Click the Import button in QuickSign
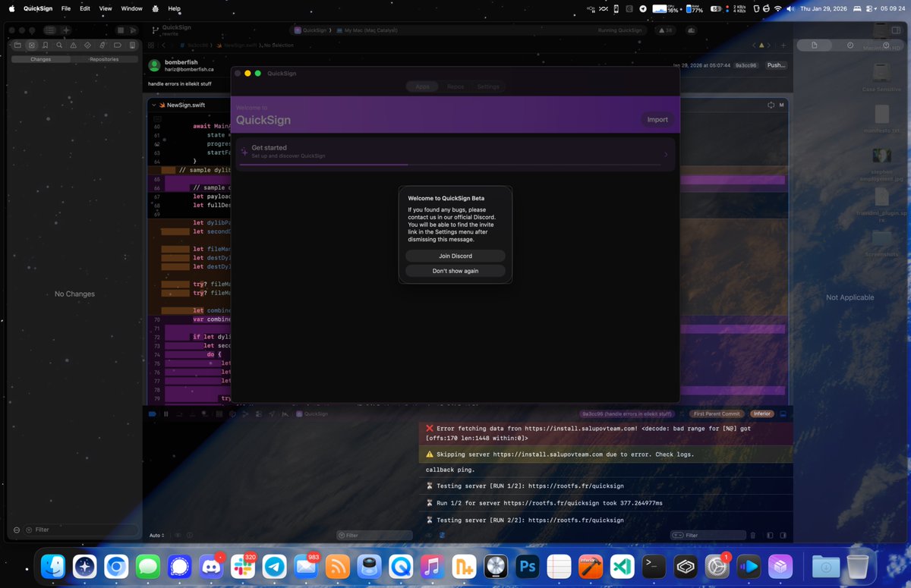This screenshot has width=911, height=588. pyautogui.click(x=657, y=119)
